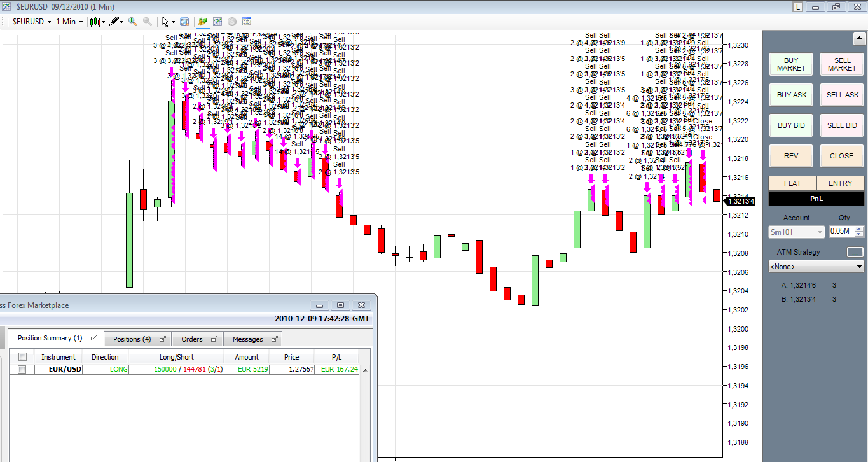Click the BUY MARKET button

coord(791,64)
